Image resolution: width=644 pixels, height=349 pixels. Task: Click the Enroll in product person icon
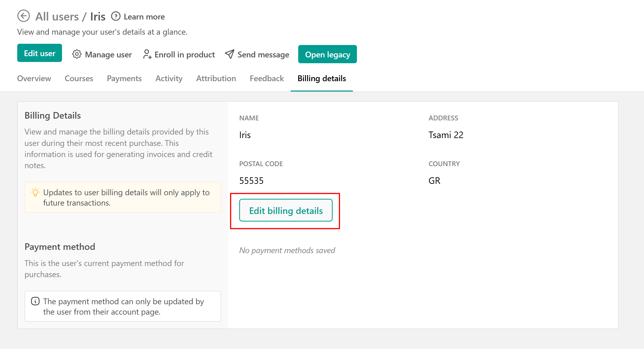point(147,54)
